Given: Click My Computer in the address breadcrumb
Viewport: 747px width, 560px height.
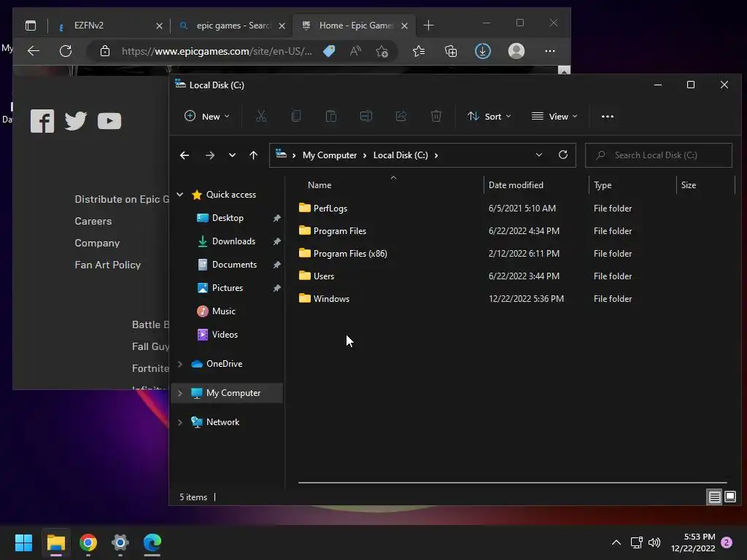Looking at the screenshot, I should pyautogui.click(x=330, y=155).
